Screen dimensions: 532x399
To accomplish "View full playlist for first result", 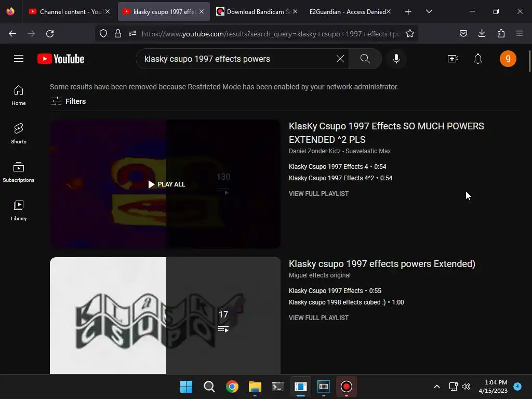I will click(x=318, y=194).
